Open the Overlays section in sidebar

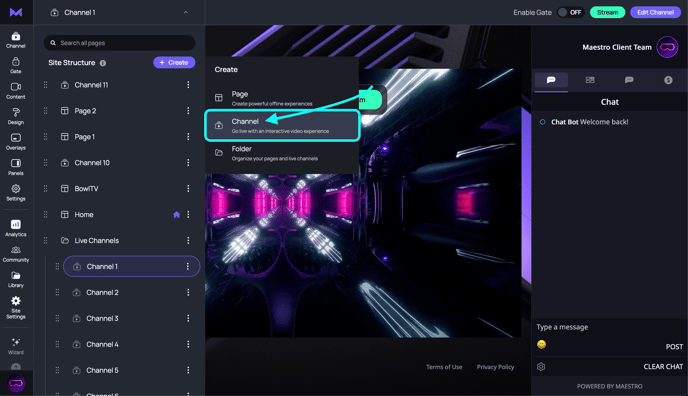16,142
